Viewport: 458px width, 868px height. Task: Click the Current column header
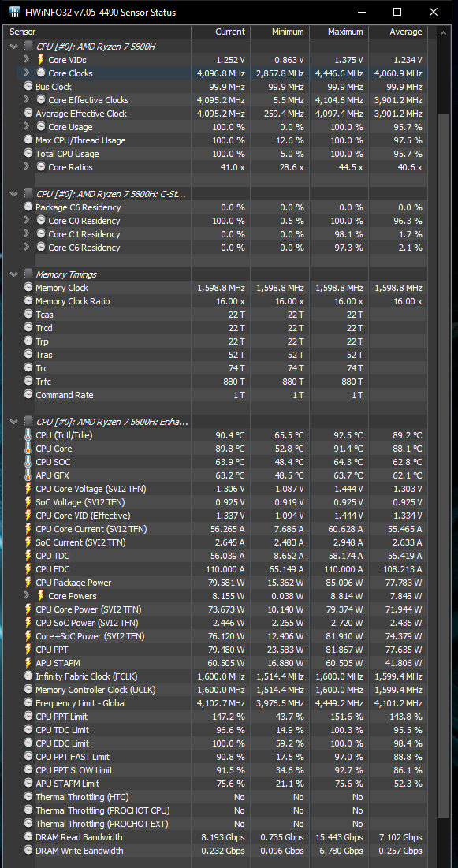221,32
